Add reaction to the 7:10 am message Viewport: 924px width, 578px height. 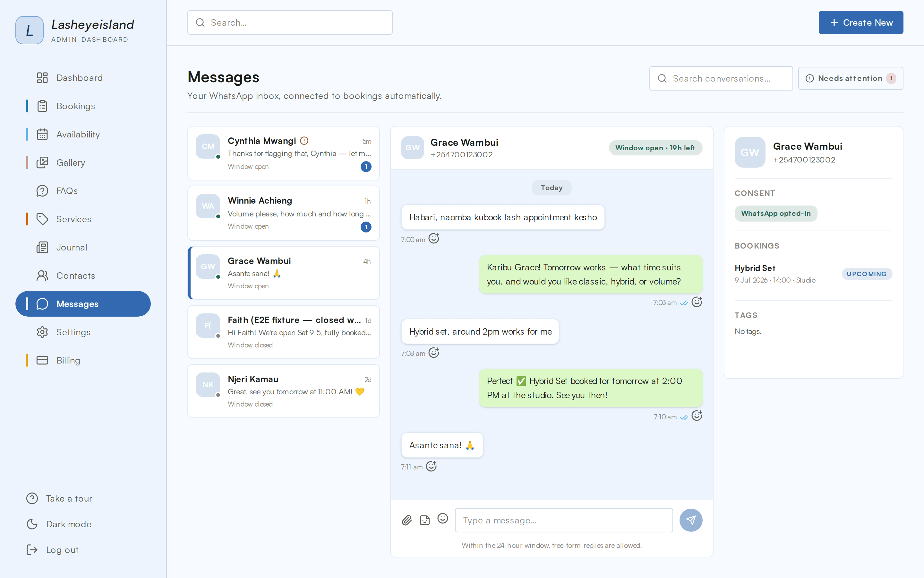[697, 416]
